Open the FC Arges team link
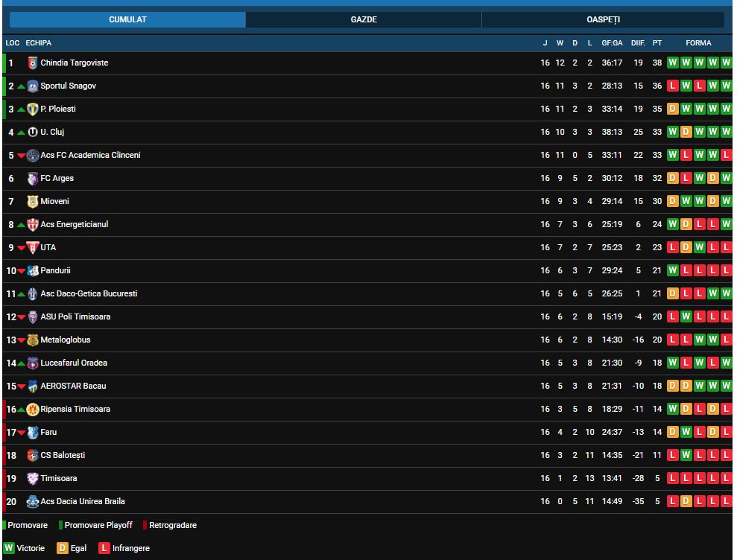Viewport: 737px width, 560px height. coord(57,178)
